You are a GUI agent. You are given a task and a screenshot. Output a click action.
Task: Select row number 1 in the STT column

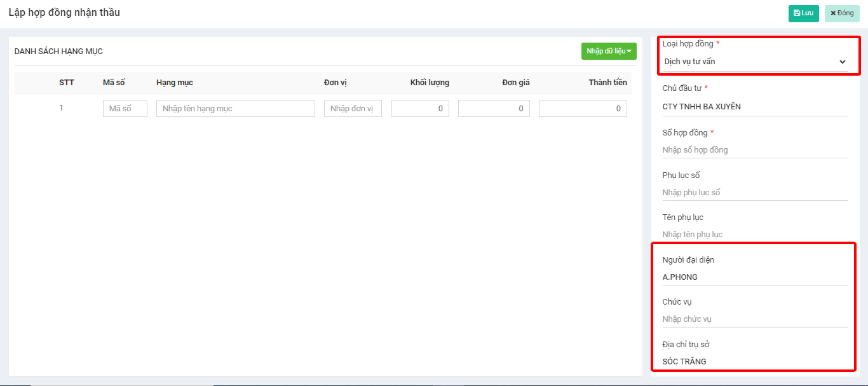click(62, 108)
